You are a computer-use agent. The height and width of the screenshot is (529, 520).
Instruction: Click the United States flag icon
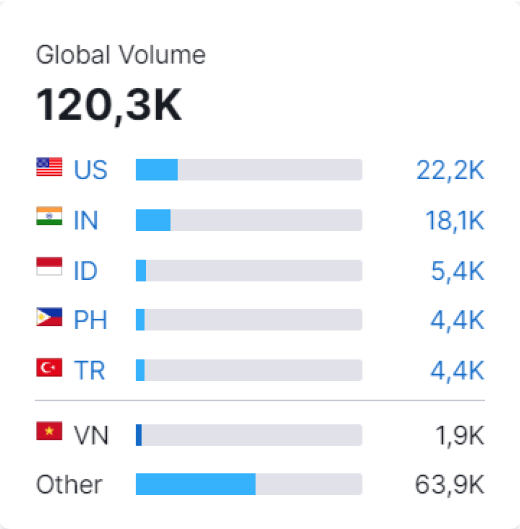pos(49,167)
